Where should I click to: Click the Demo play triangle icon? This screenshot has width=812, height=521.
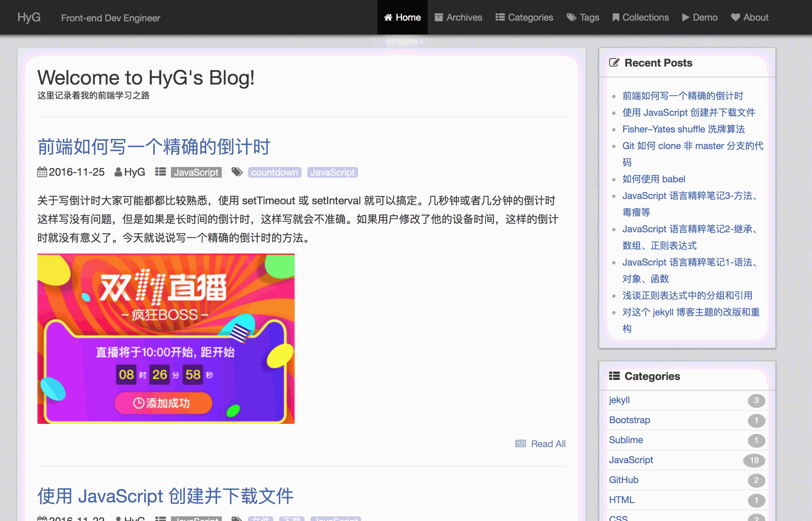(x=685, y=17)
